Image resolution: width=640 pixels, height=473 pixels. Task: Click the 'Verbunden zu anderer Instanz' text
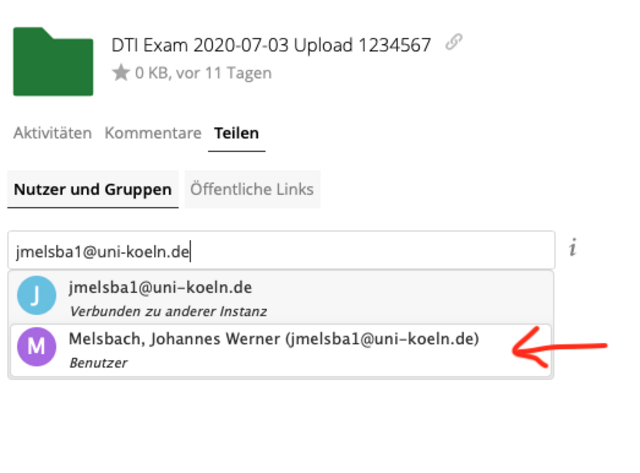[168, 311]
